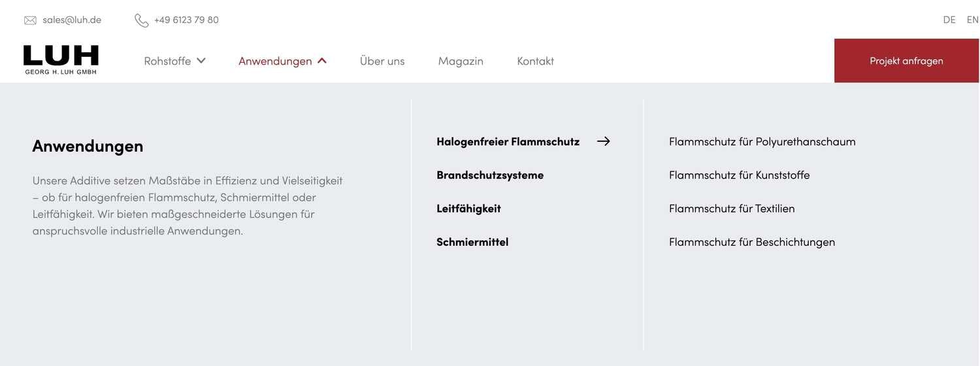Select Brandschutzsysteme submenu item
The width and height of the screenshot is (980, 366).
[490, 175]
